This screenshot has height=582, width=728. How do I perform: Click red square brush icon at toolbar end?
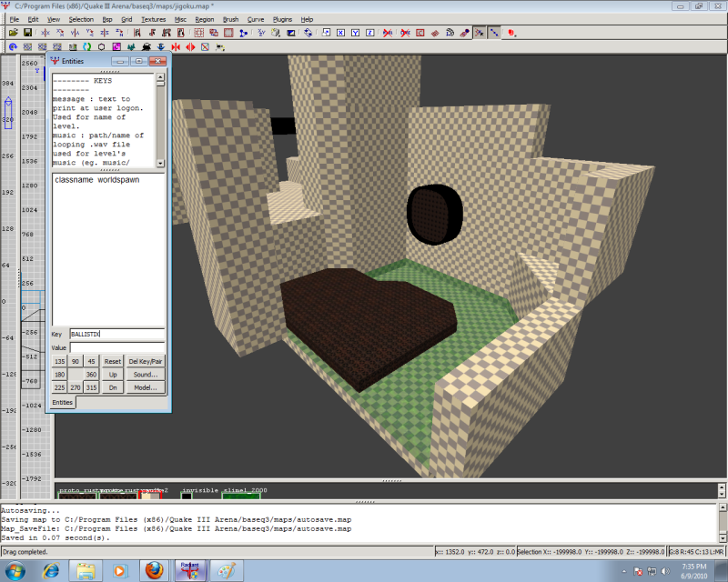point(511,33)
